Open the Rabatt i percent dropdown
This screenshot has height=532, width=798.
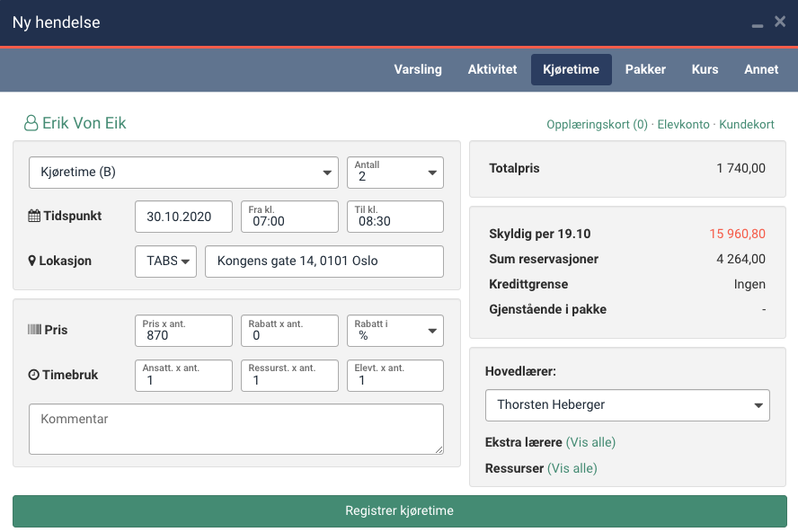(395, 331)
